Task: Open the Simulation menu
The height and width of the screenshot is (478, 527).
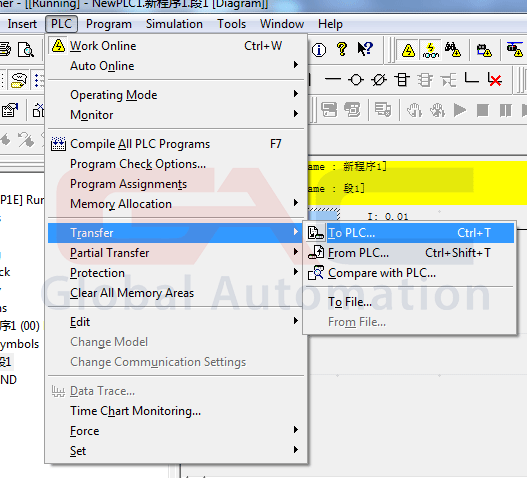Action: coord(174,24)
